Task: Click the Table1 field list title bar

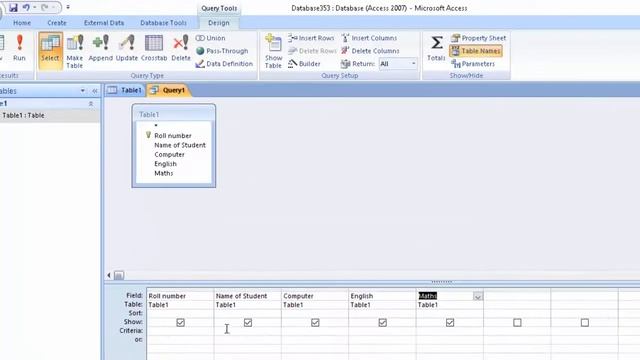Action: tap(174, 114)
